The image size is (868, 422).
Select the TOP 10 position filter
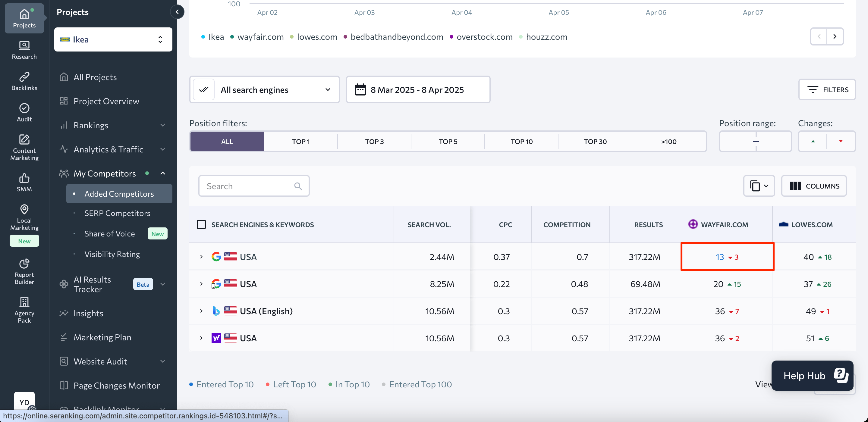tap(521, 142)
